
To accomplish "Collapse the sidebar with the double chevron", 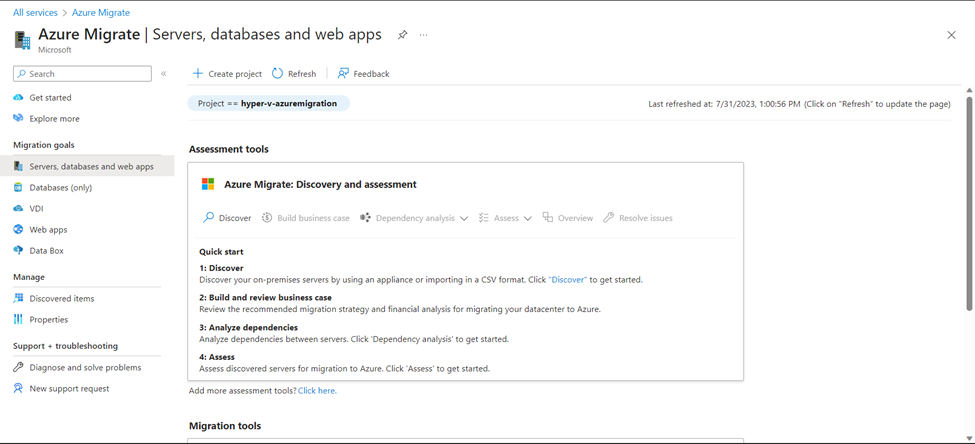I will point(164,73).
